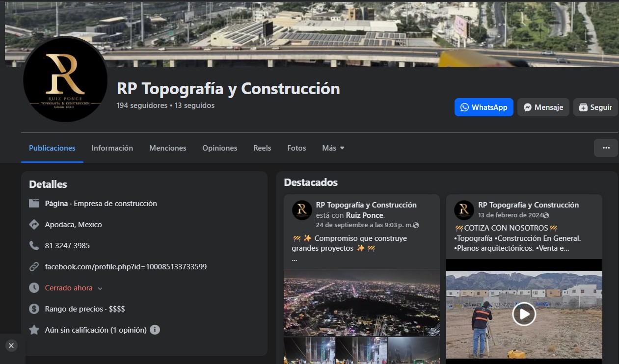Screen dimensions: 619x364
Task: Switch to the Fotos tab
Action: 296,148
